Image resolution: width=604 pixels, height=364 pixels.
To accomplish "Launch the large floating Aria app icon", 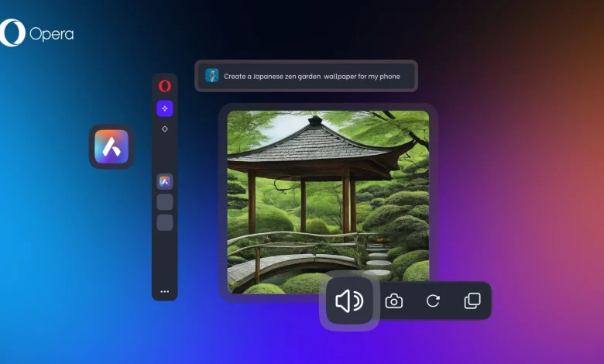I will tap(112, 146).
